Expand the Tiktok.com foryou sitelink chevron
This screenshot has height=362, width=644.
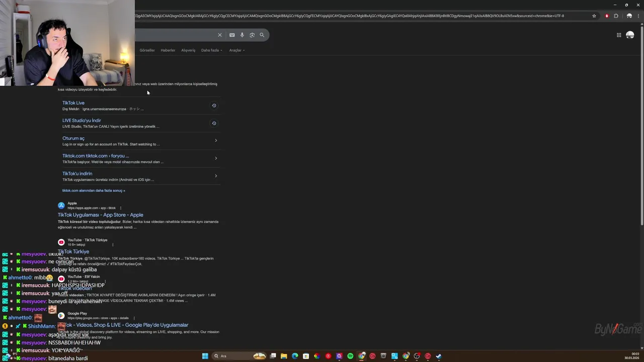click(216, 158)
